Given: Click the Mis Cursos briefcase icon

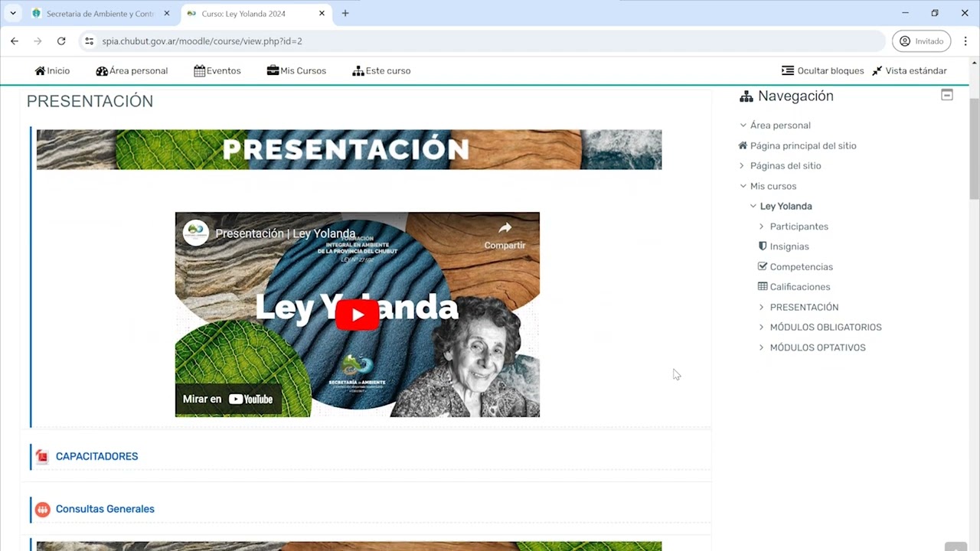Looking at the screenshot, I should coord(273,70).
